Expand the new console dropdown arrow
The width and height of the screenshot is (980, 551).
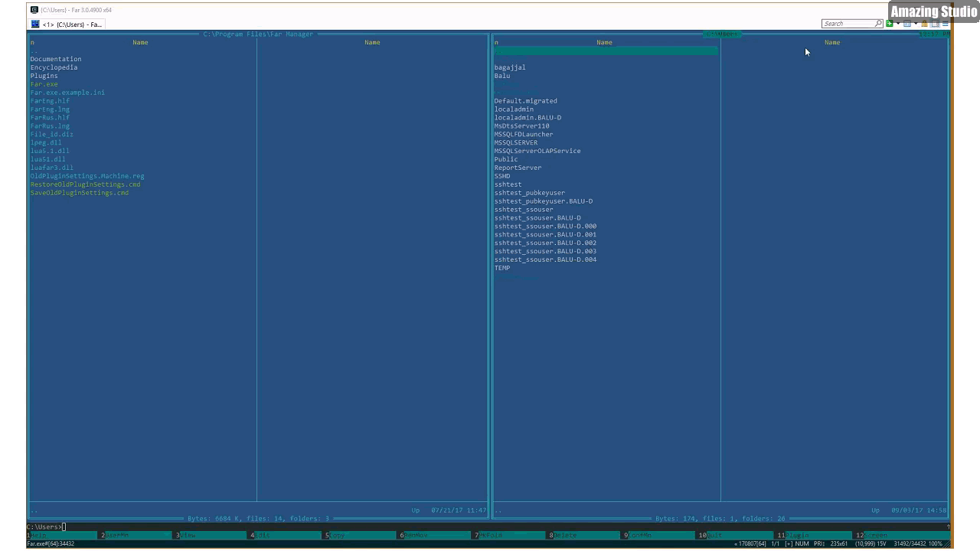point(897,24)
